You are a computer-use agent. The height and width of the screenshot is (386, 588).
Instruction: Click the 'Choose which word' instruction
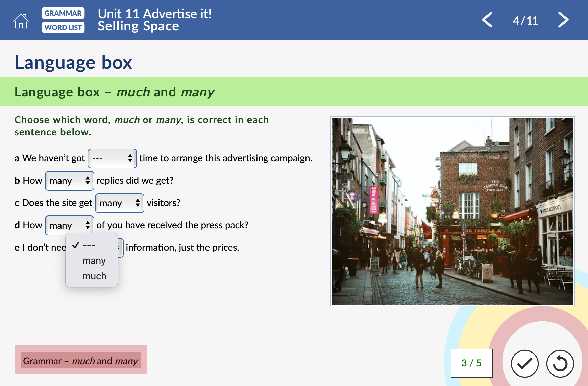point(142,126)
